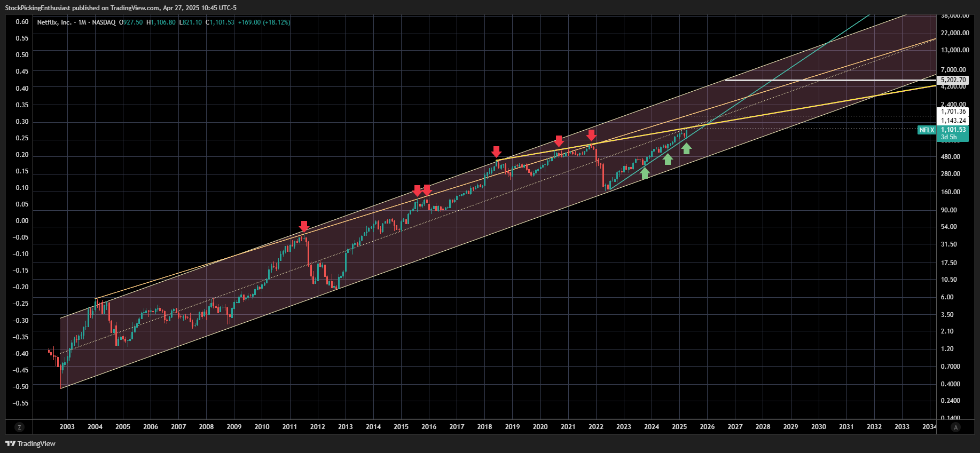This screenshot has width=980, height=453.
Task: Click the 17.50 price scale label
Action: [948, 263]
